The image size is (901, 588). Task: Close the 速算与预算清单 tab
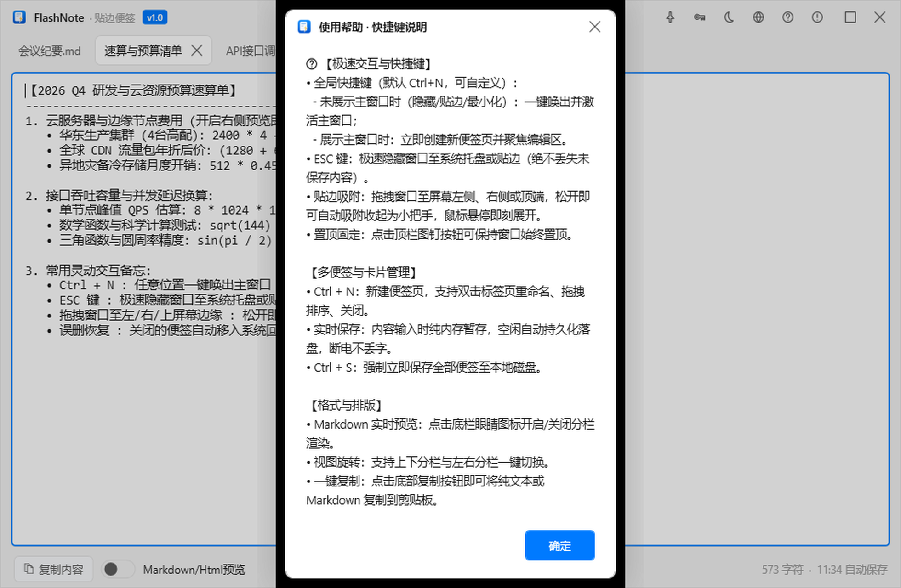click(197, 51)
